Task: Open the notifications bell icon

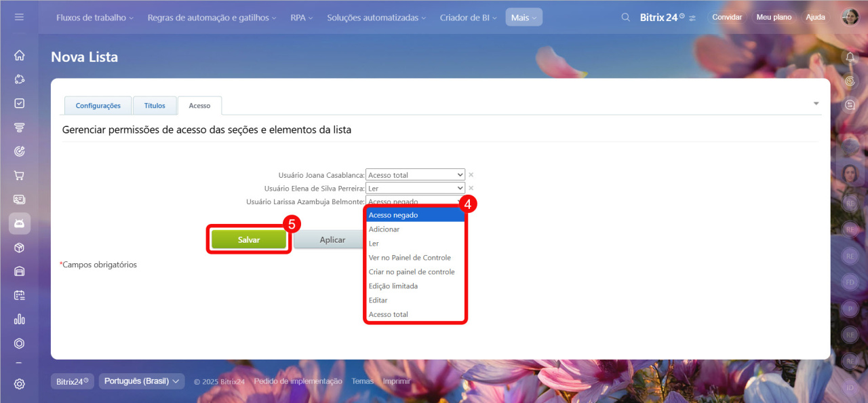Action: click(x=850, y=57)
